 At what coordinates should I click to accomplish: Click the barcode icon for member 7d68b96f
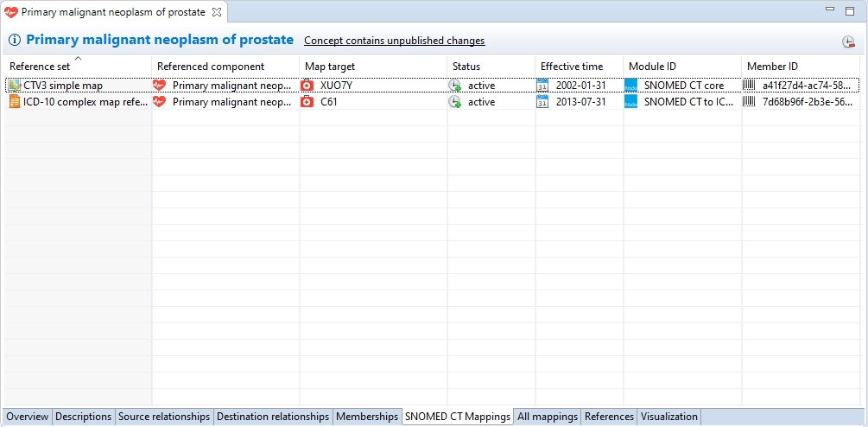(748, 102)
